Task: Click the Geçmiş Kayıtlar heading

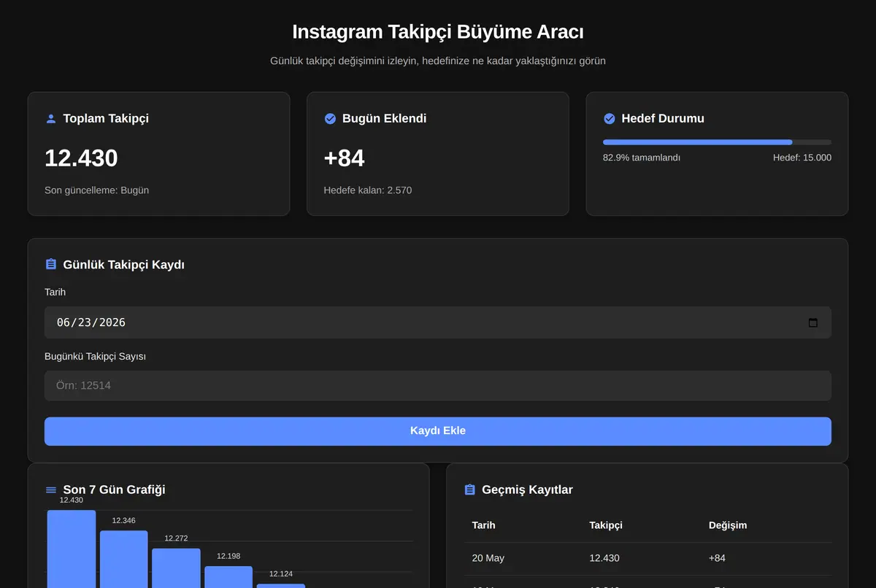Action: click(x=528, y=490)
